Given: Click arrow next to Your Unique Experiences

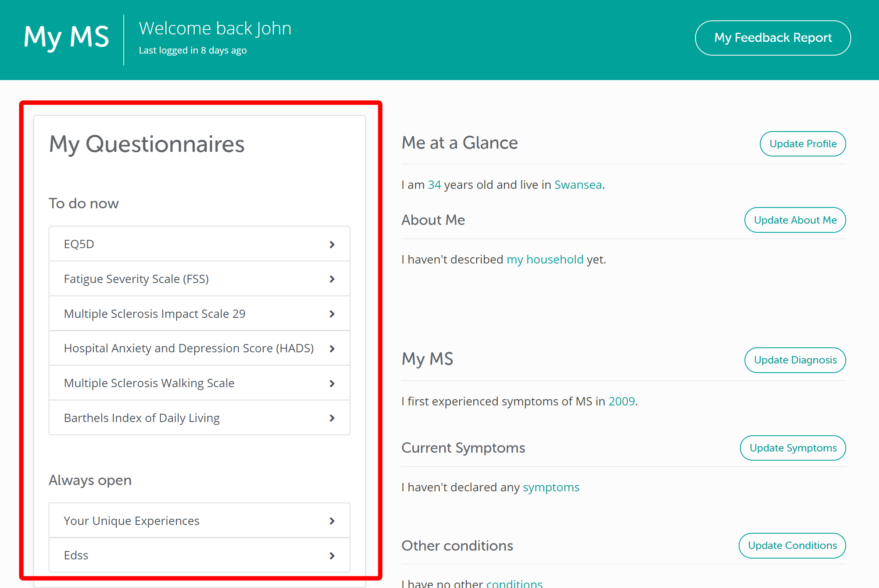Looking at the screenshot, I should 332,521.
